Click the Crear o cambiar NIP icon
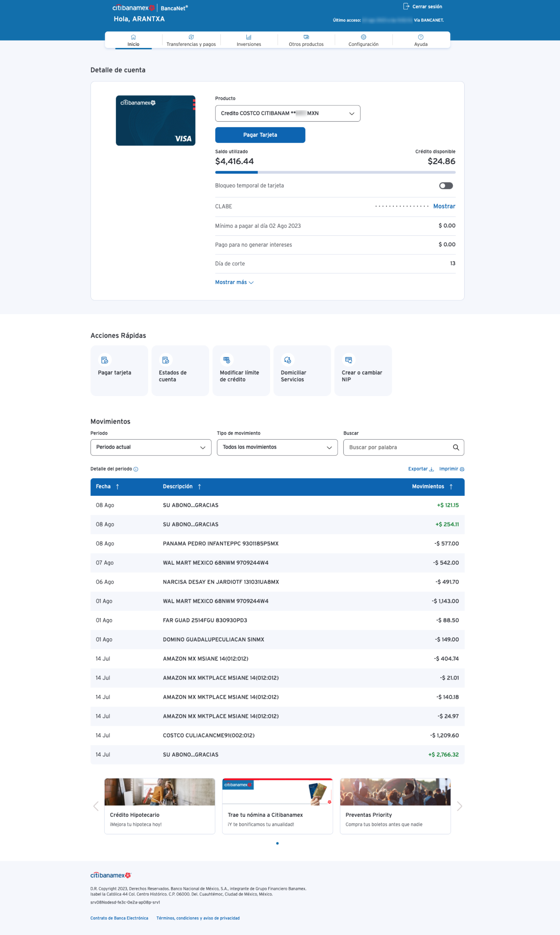The width and height of the screenshot is (560, 935). [348, 360]
